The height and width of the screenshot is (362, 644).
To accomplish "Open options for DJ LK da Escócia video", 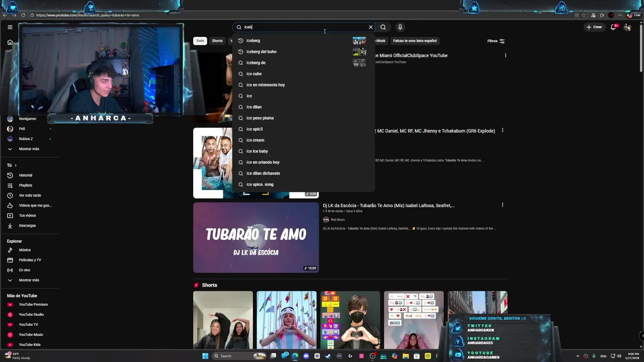I will [x=502, y=205].
